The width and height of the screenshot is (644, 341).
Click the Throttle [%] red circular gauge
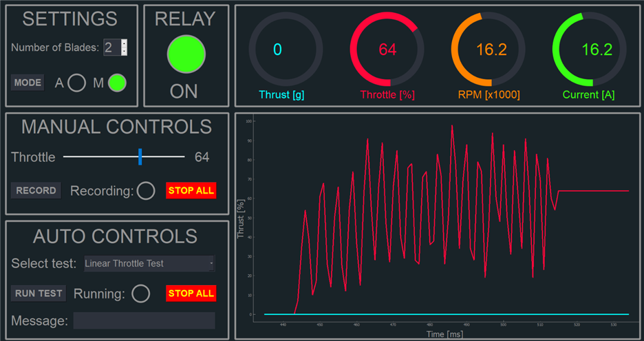click(387, 50)
